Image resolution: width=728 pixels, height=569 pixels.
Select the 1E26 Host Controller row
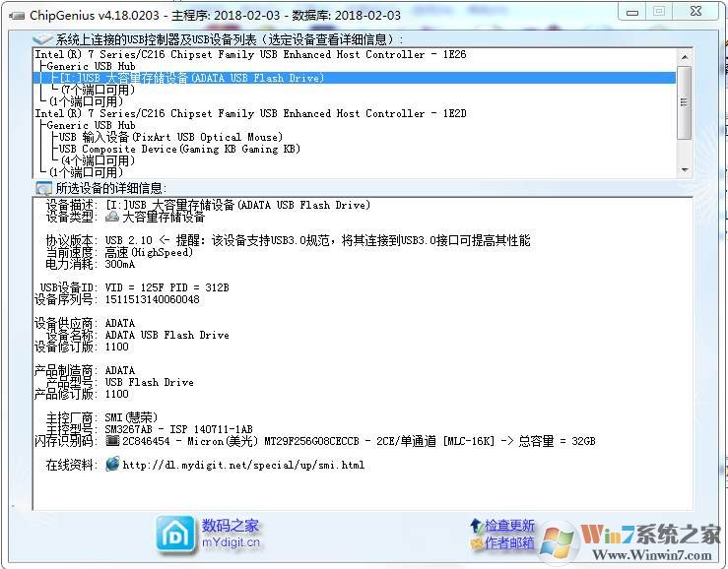251,54
